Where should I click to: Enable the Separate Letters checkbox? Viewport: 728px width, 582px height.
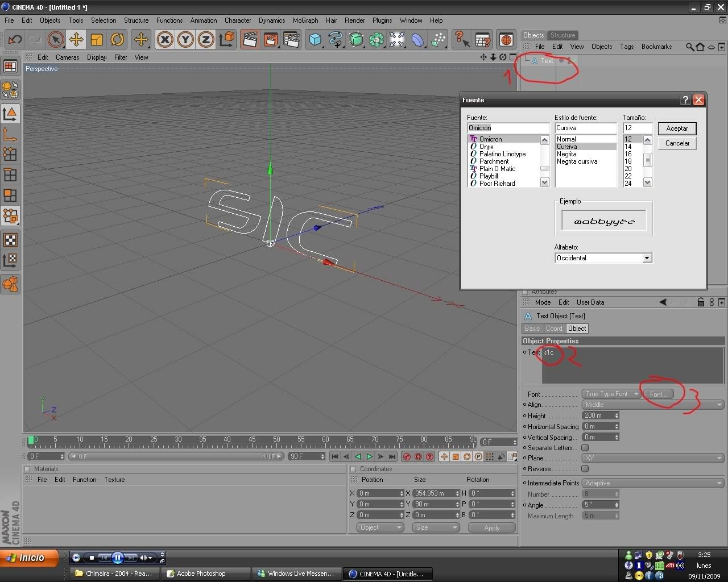pyautogui.click(x=585, y=448)
